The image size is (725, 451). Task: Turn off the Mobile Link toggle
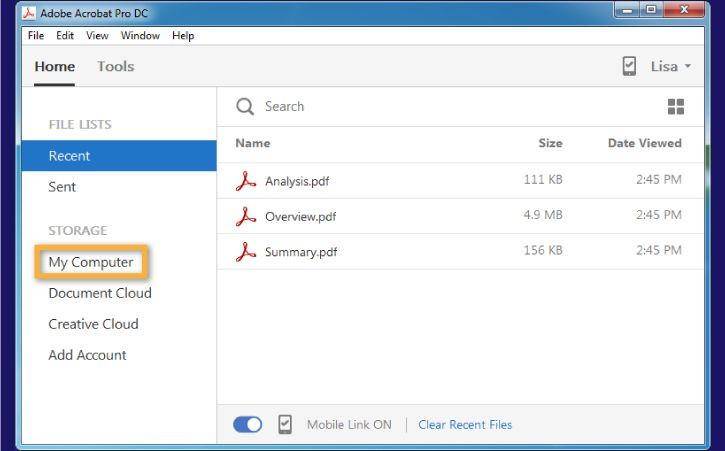[x=247, y=424]
